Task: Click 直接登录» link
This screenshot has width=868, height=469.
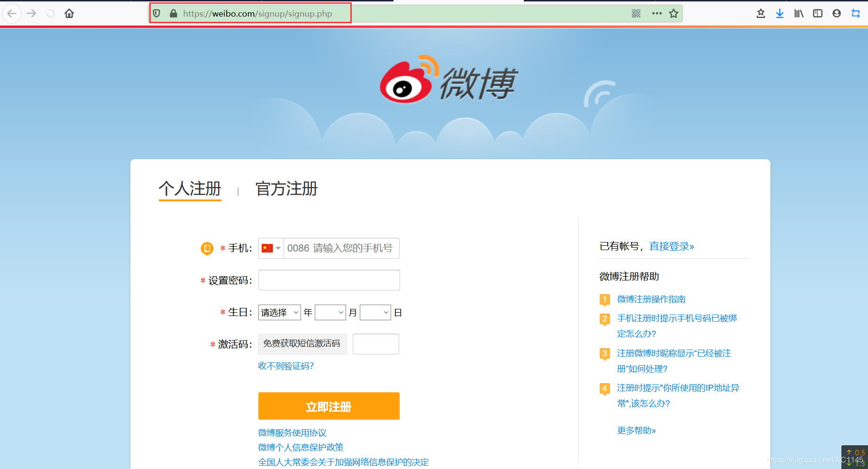Action: point(672,246)
